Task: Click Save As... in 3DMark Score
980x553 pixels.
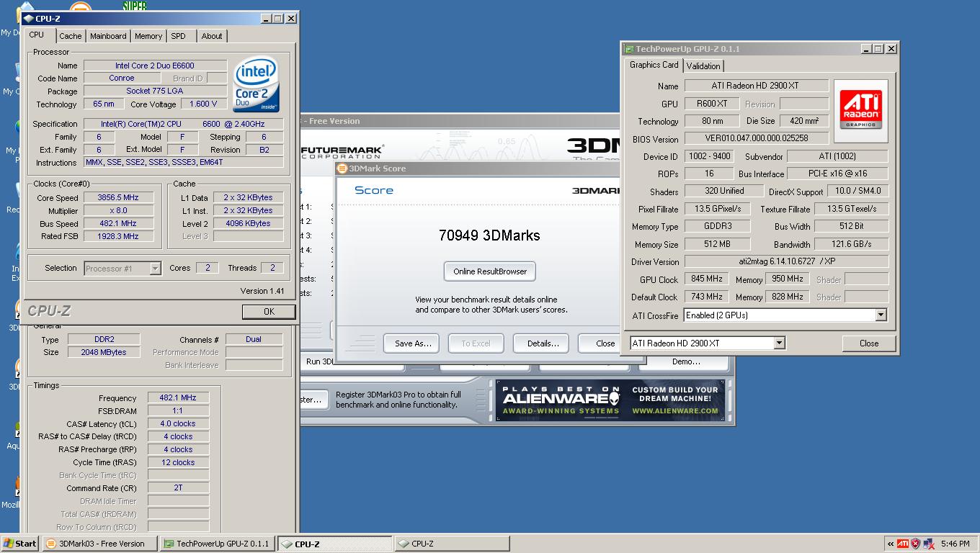Action: click(413, 343)
